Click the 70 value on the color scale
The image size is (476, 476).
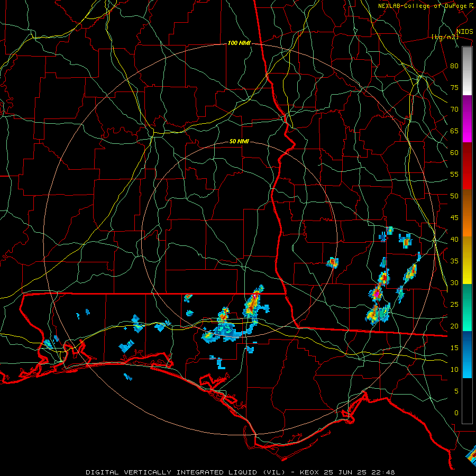(454, 109)
